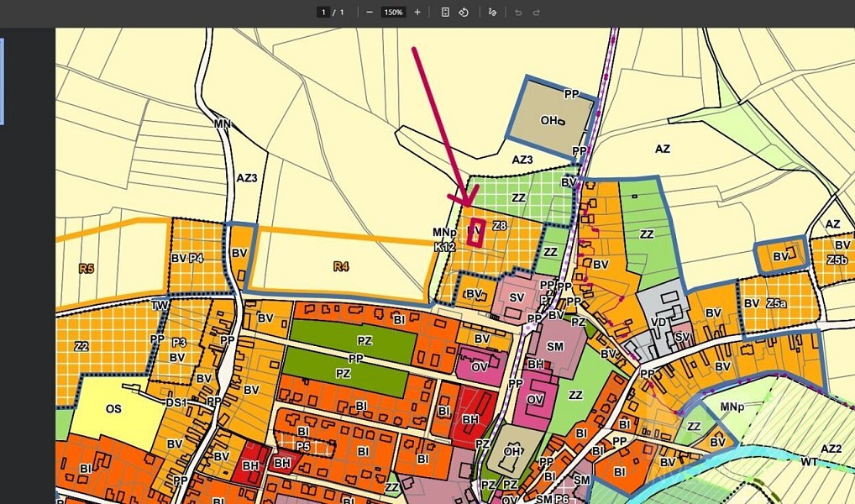Activate the draw annotation tool
This screenshot has height=504, width=855.
click(x=492, y=12)
